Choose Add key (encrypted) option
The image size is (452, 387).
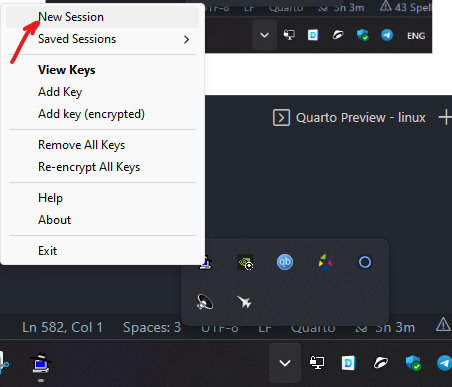(x=103, y=114)
